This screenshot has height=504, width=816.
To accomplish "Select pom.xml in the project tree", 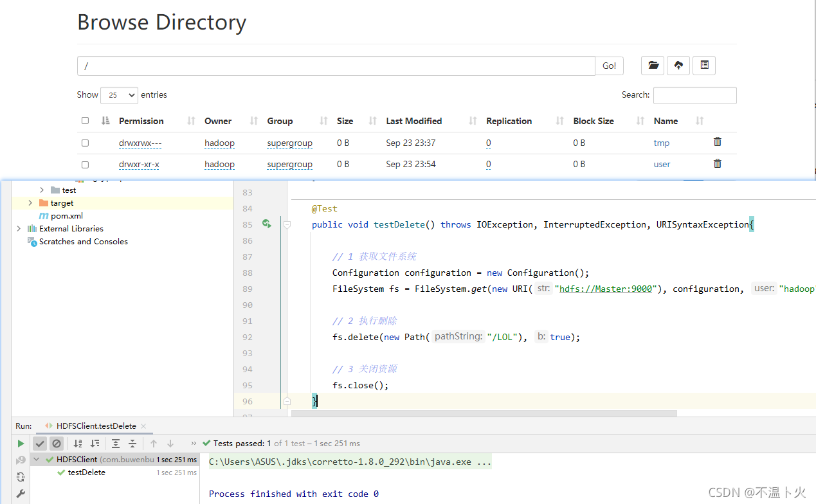I will click(67, 216).
